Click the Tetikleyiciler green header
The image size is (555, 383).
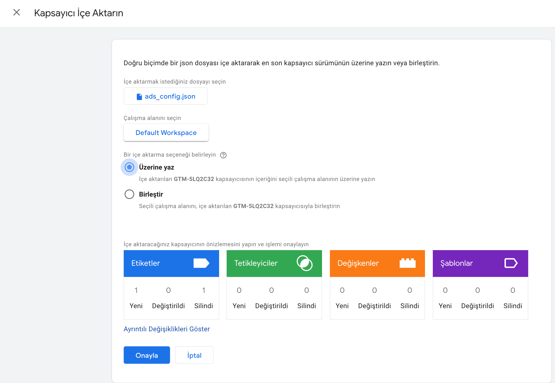coord(274,263)
